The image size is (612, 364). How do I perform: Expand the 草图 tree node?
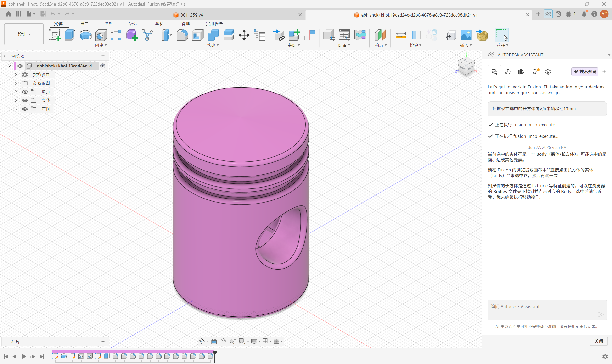coord(16,109)
